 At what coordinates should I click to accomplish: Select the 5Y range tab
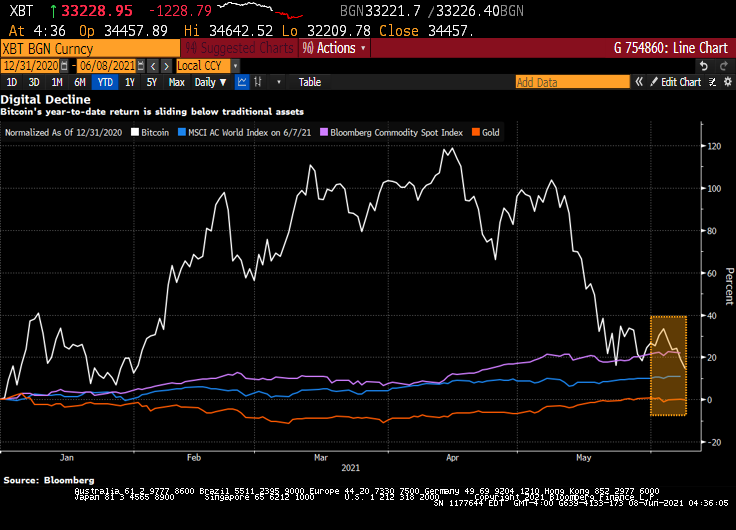[152, 82]
